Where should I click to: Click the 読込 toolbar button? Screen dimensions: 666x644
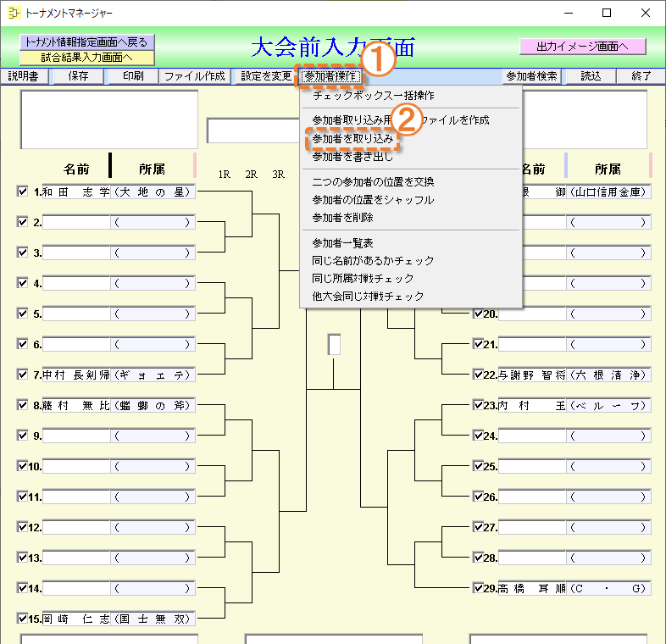591,76
